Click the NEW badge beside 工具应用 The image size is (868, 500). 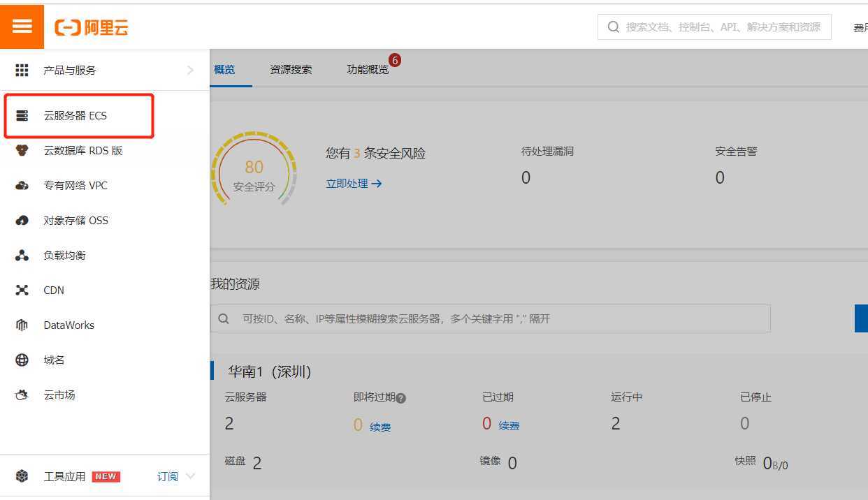106,476
